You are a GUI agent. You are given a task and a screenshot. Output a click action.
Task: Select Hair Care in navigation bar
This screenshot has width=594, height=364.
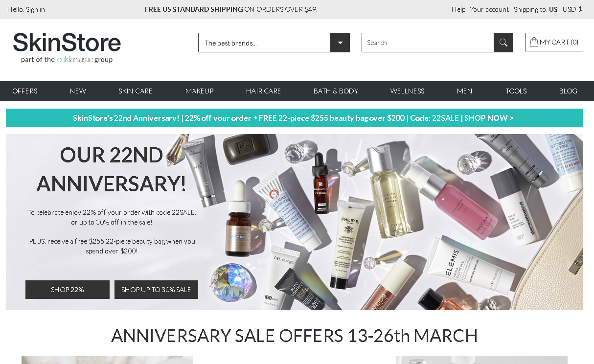pos(264,91)
